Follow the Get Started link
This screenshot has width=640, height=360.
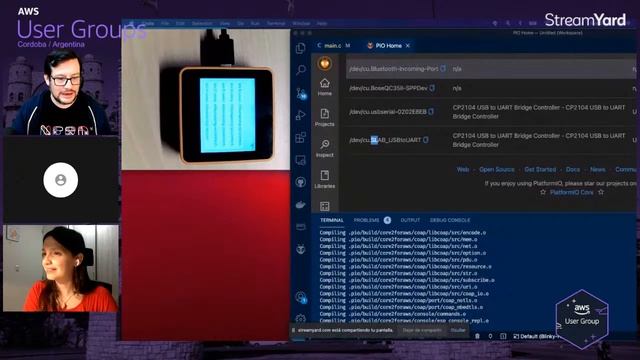(540, 169)
